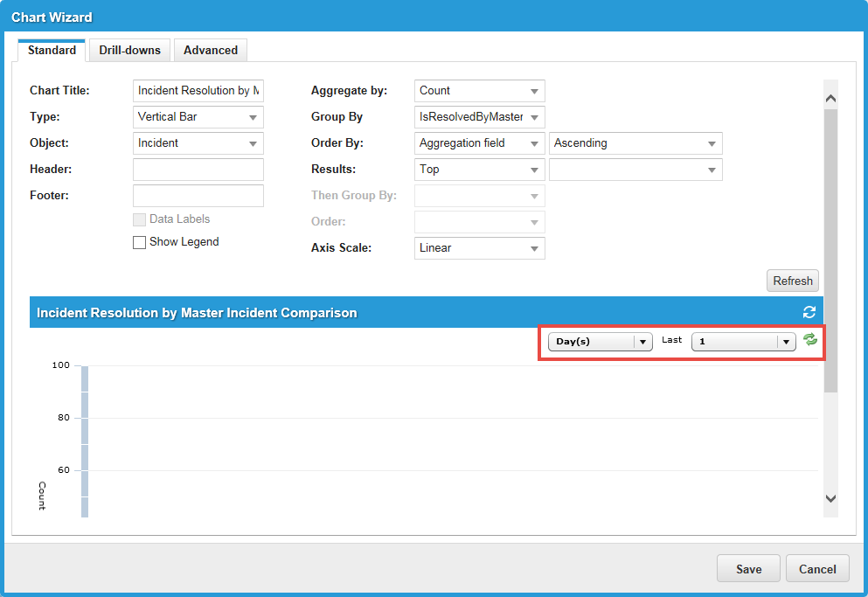868x597 pixels.
Task: Expand the Group By dropdown
Action: tap(479, 117)
